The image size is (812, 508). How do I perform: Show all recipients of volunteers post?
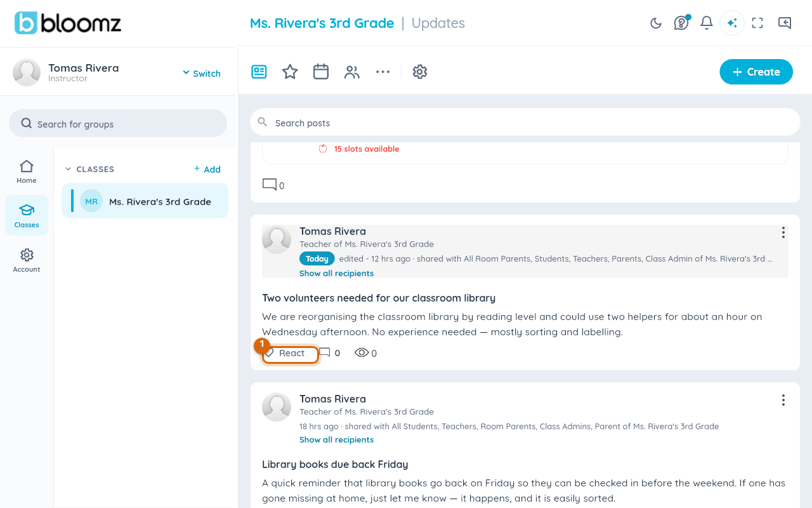[336, 273]
